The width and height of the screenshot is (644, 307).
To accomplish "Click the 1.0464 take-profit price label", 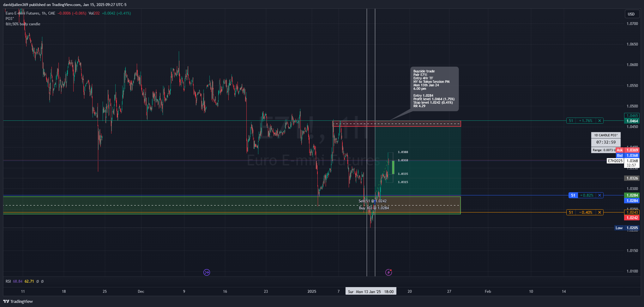I will click(x=632, y=121).
